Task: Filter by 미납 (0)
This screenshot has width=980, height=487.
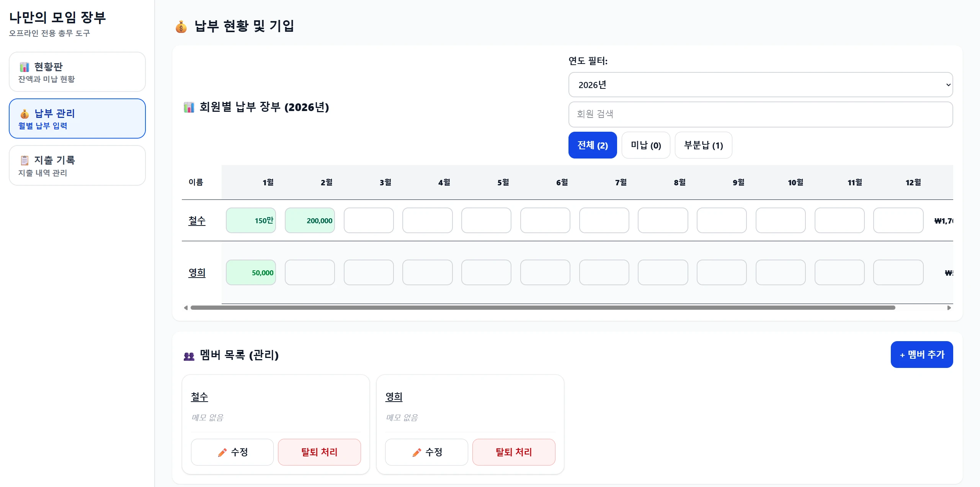Action: 646,145
